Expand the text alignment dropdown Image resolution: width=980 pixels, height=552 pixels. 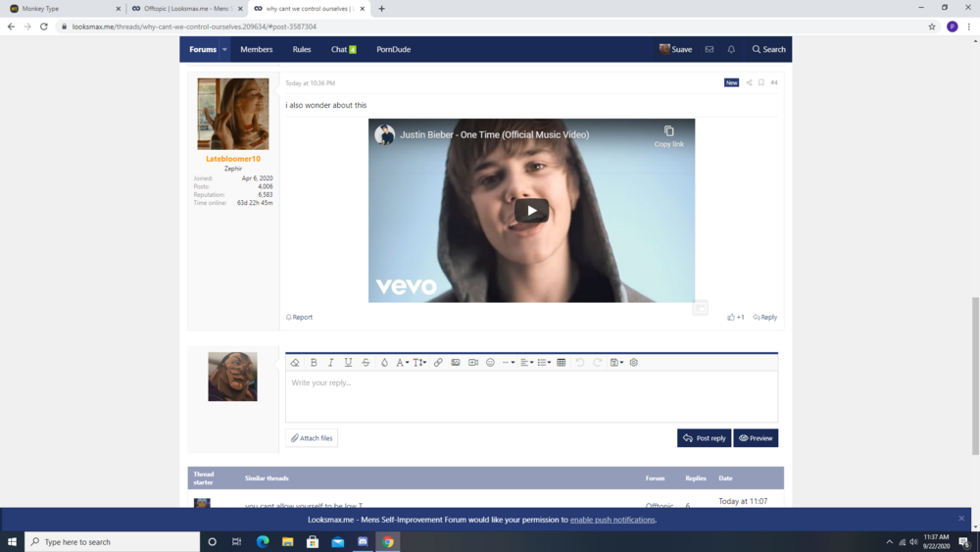pyautogui.click(x=526, y=363)
